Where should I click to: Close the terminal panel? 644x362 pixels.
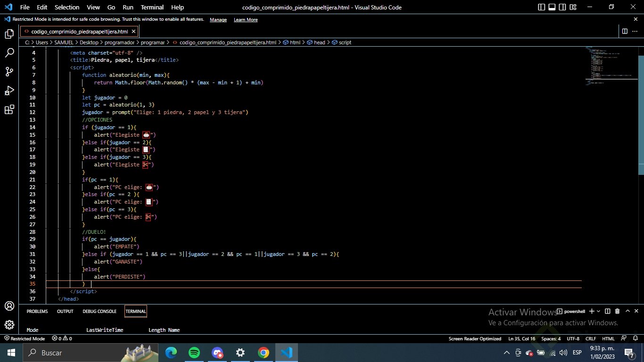coord(636,311)
